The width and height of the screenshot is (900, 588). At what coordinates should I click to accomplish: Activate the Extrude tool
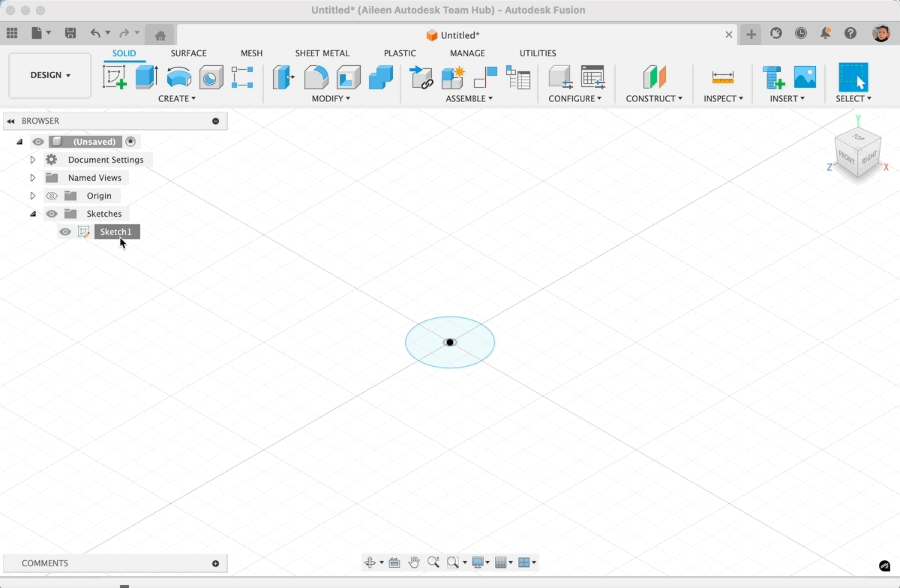click(x=145, y=76)
